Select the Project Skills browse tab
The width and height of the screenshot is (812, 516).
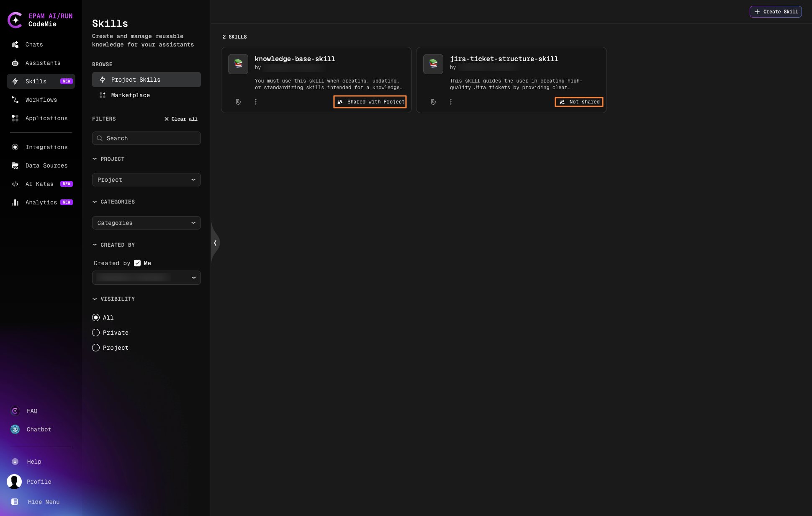pyautogui.click(x=146, y=80)
